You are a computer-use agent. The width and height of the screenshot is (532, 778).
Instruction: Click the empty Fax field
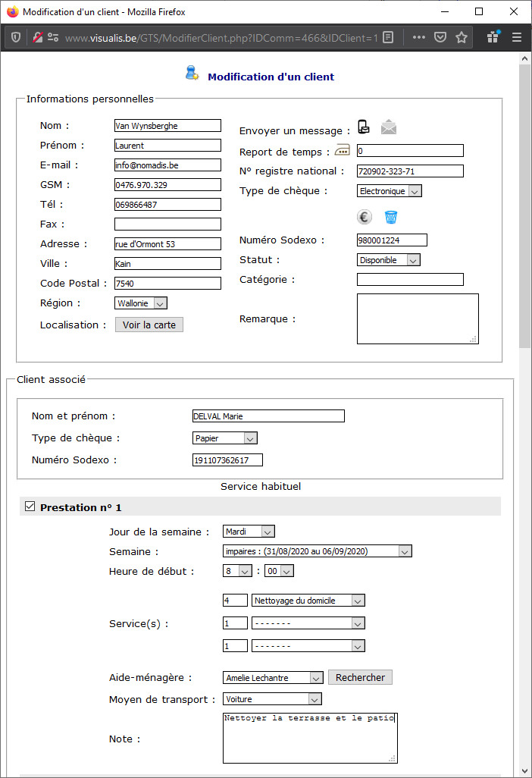[x=167, y=224]
